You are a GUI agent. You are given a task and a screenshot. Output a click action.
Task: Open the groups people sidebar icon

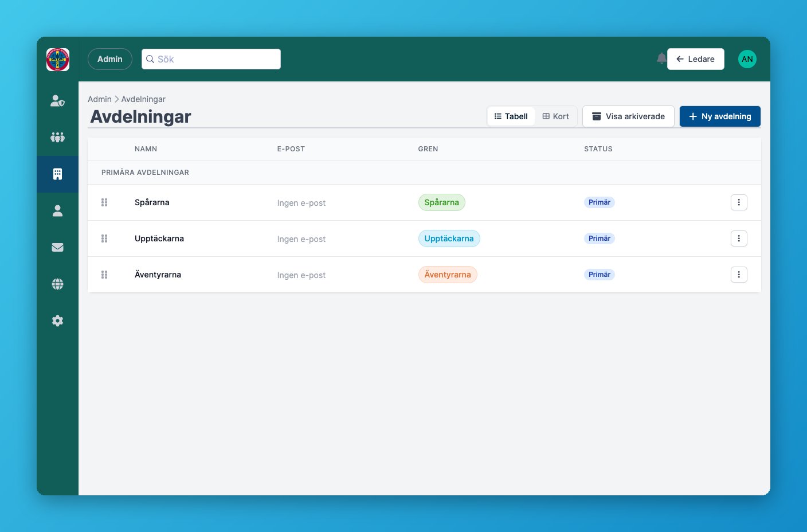57,138
